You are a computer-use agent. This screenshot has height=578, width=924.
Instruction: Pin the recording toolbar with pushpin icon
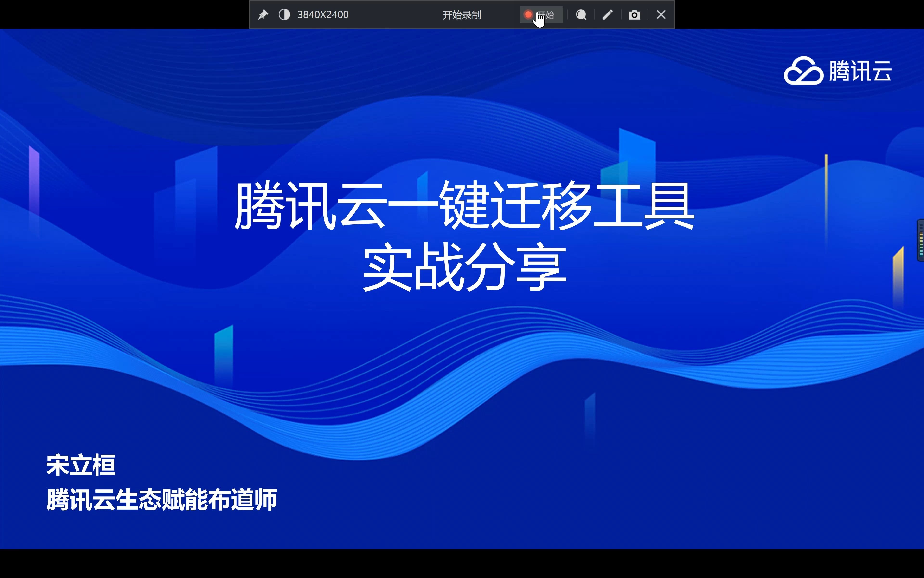(263, 15)
